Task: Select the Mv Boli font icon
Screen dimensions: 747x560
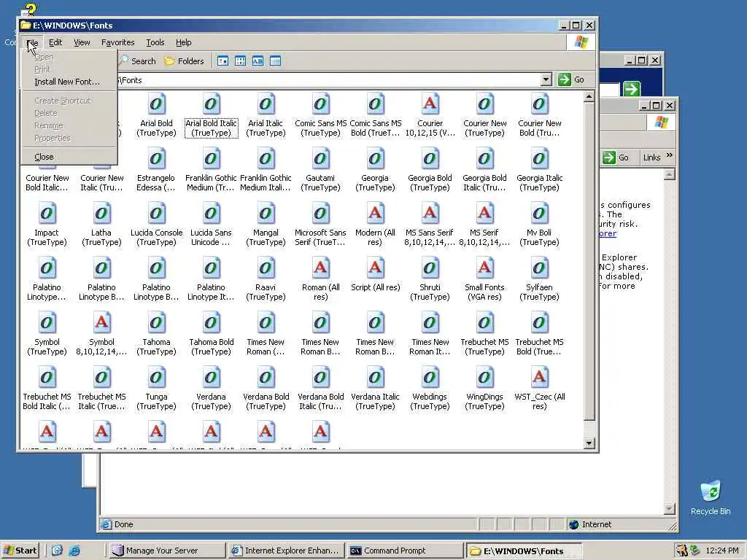Action: [539, 214]
